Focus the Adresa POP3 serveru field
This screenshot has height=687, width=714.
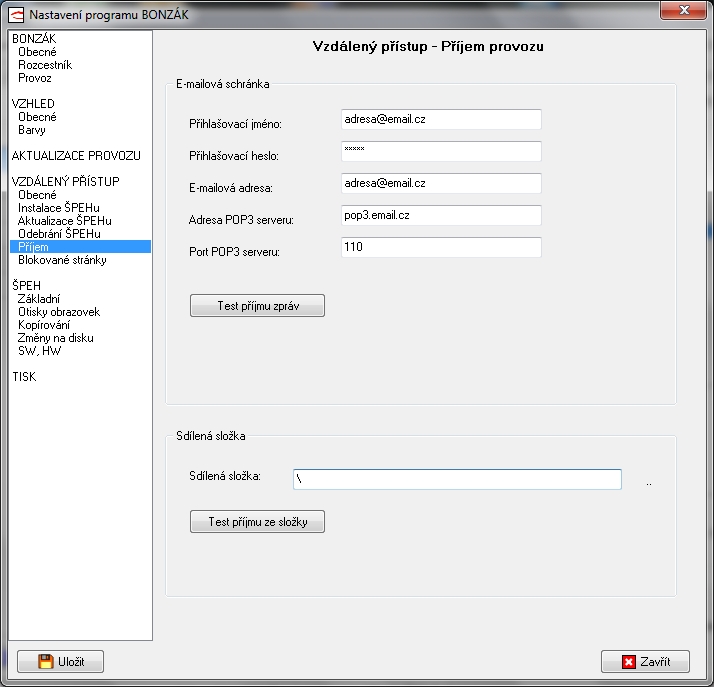click(x=441, y=215)
